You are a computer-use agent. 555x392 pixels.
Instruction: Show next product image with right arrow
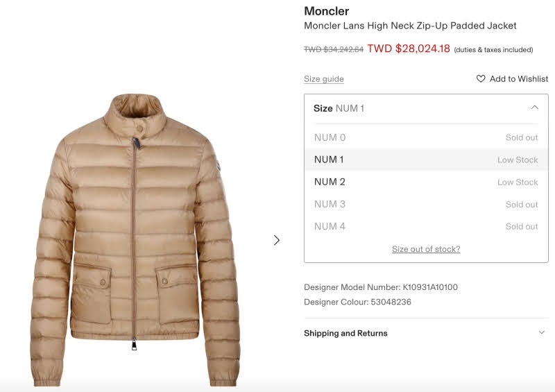click(x=277, y=241)
